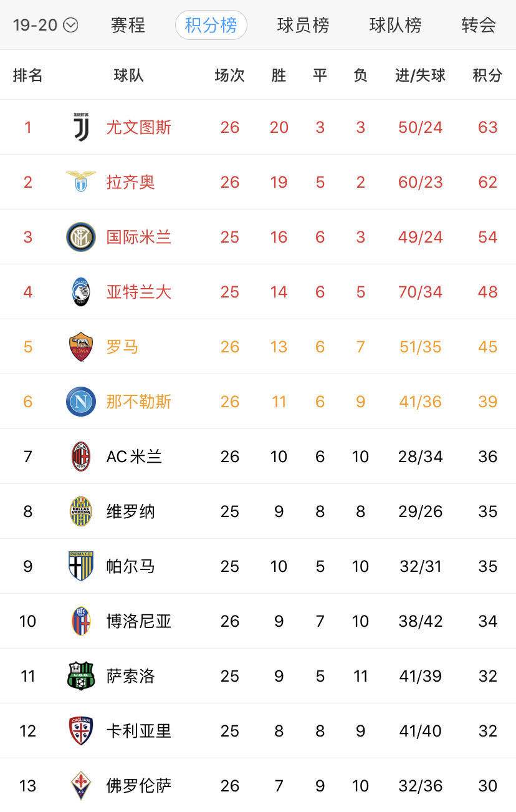Select the Inter Milan club badge
516x812 pixels.
pyautogui.click(x=81, y=237)
